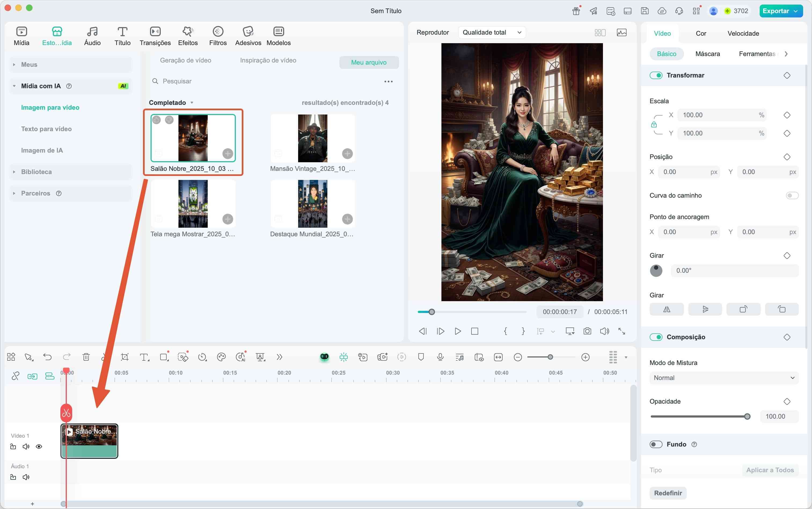
Task: Click the flip horizontal icon under Girar
Action: (x=667, y=309)
